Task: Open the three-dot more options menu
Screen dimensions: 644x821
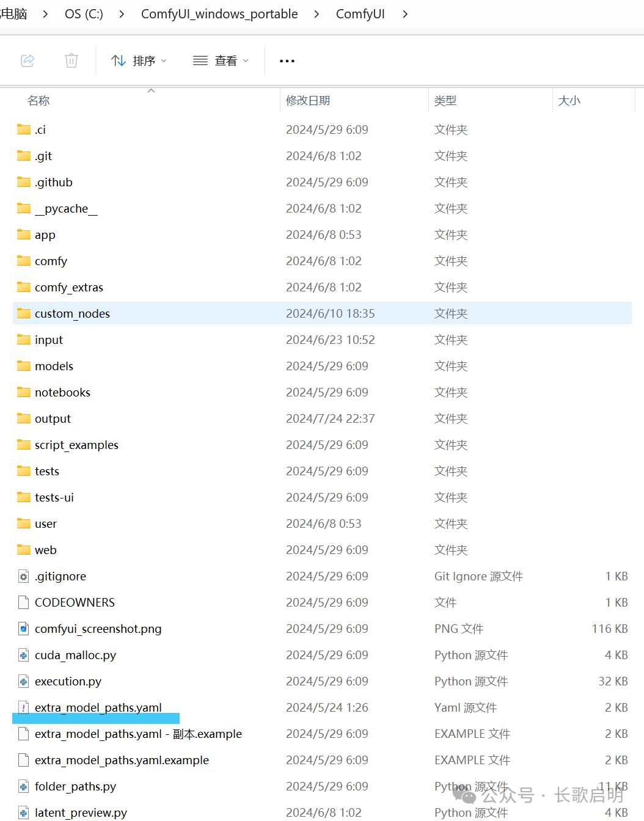Action: (x=287, y=60)
